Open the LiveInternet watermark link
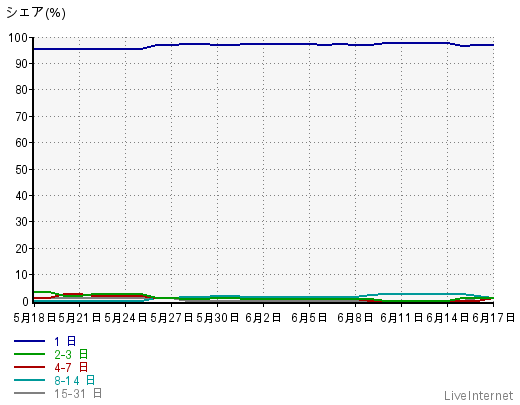 478,395
